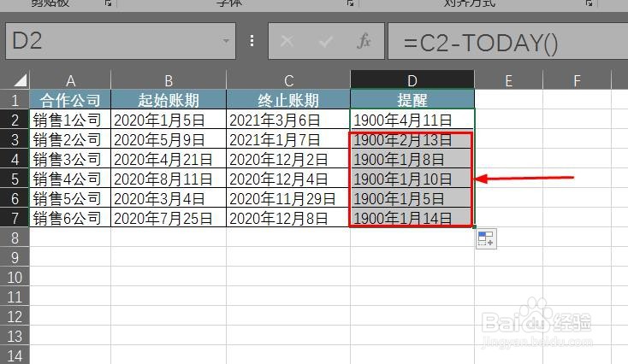Image resolution: width=628 pixels, height=364 pixels.
Task: Select cell 销售4公司
Action: coord(70,178)
